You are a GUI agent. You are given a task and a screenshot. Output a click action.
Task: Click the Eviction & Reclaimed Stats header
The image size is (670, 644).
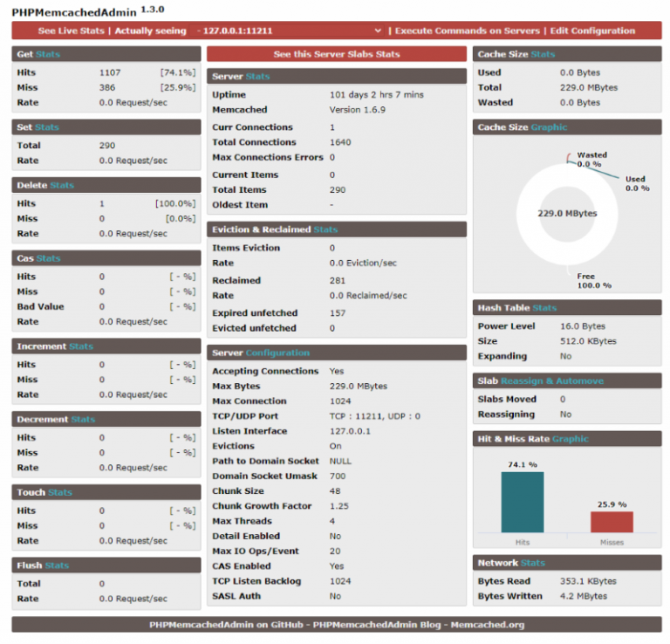click(337, 230)
